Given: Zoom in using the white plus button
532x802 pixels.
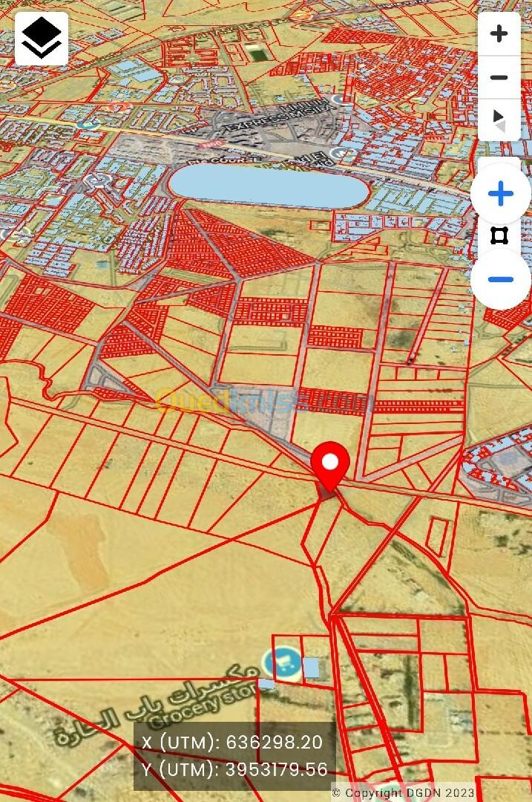Looking at the screenshot, I should coord(499,33).
